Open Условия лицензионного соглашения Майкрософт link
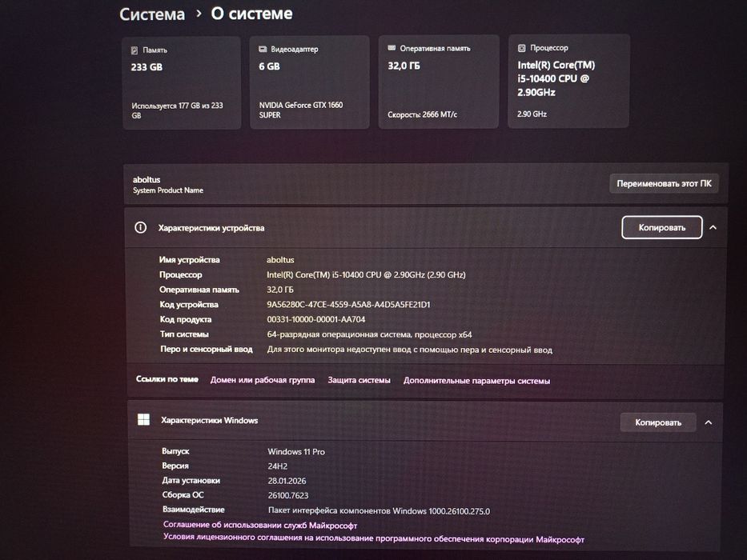This screenshot has width=747, height=560. tap(373, 538)
